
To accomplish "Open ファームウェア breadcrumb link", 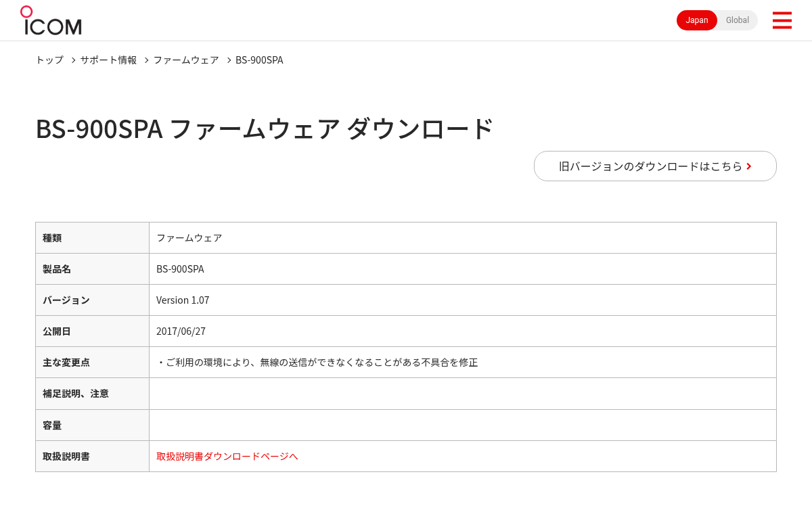I will [x=186, y=60].
